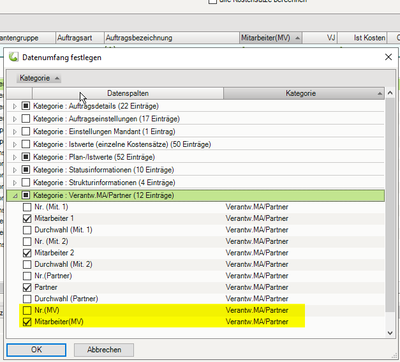The width and height of the screenshot is (400, 362).
Task: Uncheck the Mitarbeiter(MV) checkbox
Action: (x=27, y=322)
